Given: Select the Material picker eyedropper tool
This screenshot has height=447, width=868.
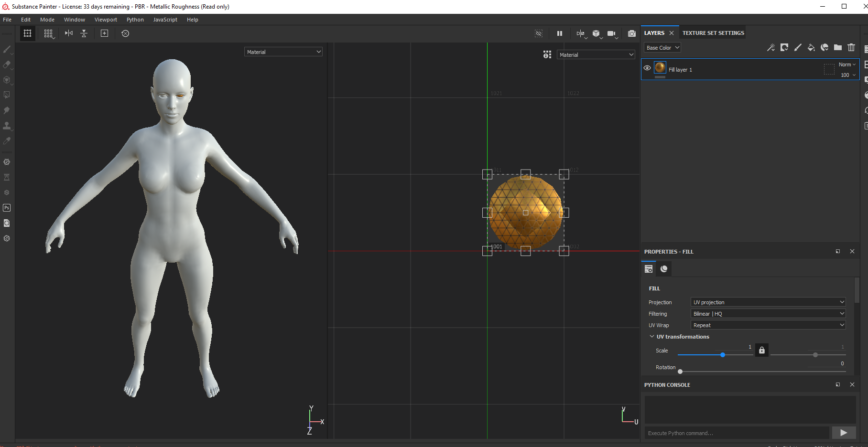Looking at the screenshot, I should click(7, 141).
